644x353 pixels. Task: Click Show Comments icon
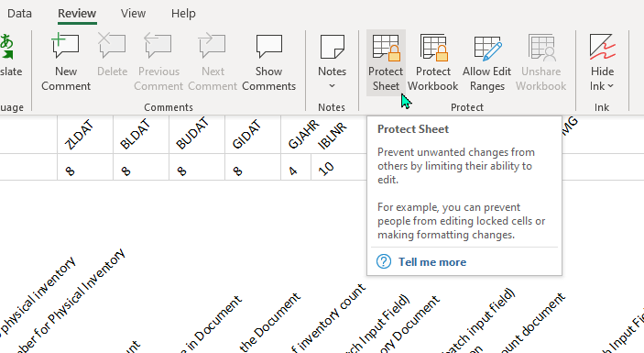269,46
